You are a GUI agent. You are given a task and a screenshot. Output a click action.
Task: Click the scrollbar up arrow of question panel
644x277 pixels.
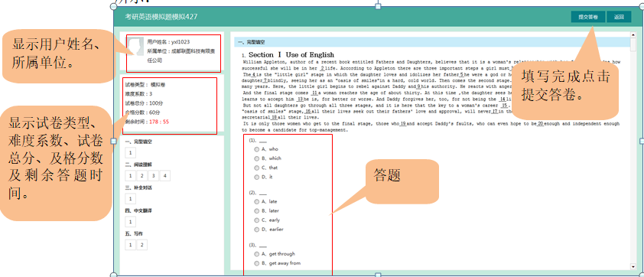coord(634,35)
